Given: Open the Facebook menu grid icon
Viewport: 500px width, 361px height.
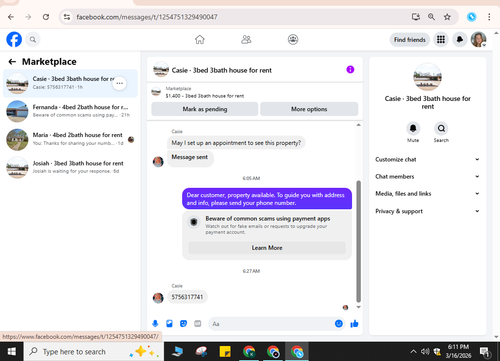Looking at the screenshot, I should pyautogui.click(x=441, y=40).
